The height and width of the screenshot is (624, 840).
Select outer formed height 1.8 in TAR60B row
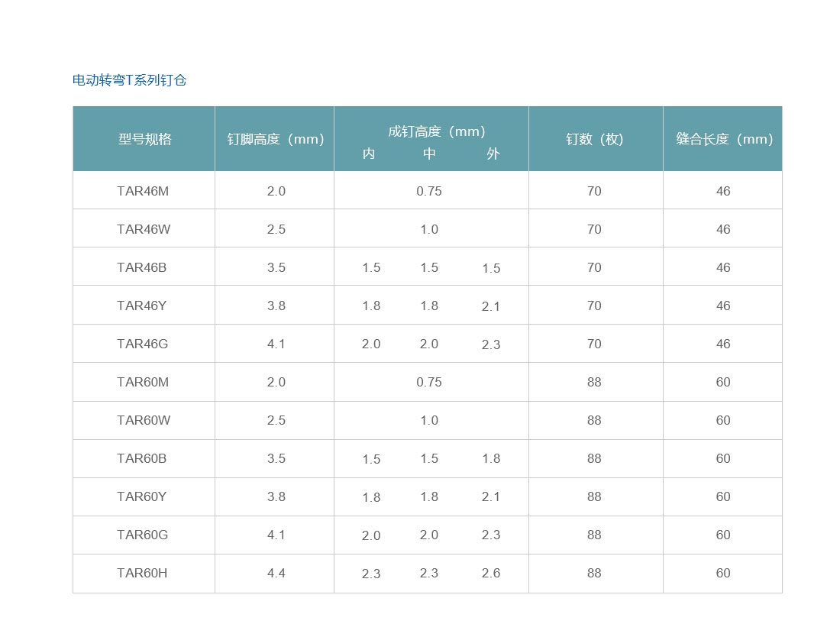[491, 458]
